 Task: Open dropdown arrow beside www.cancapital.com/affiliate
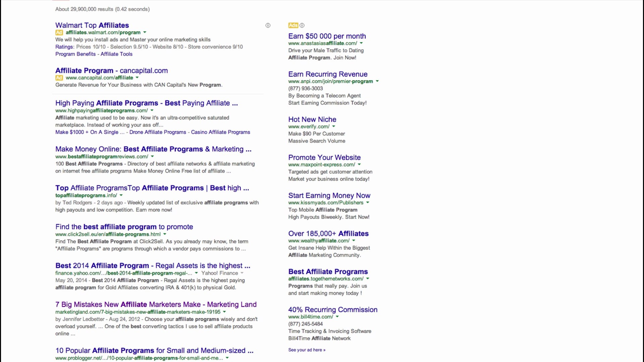(137, 78)
